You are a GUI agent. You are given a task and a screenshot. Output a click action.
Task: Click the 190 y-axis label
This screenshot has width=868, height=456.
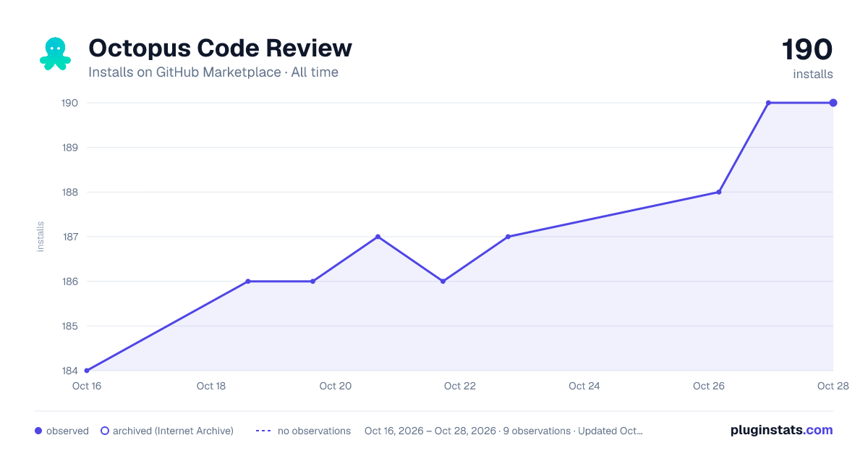[x=69, y=103]
